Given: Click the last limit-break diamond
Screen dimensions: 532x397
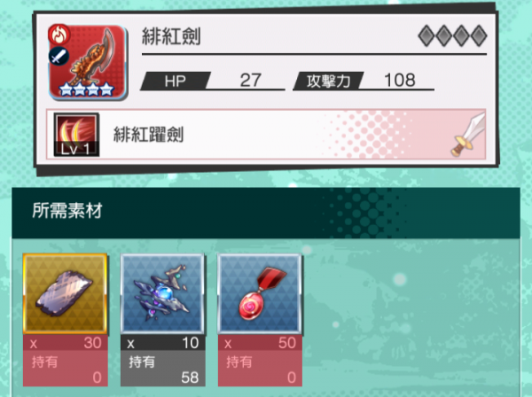Looking at the screenshot, I should pyautogui.click(x=479, y=35).
